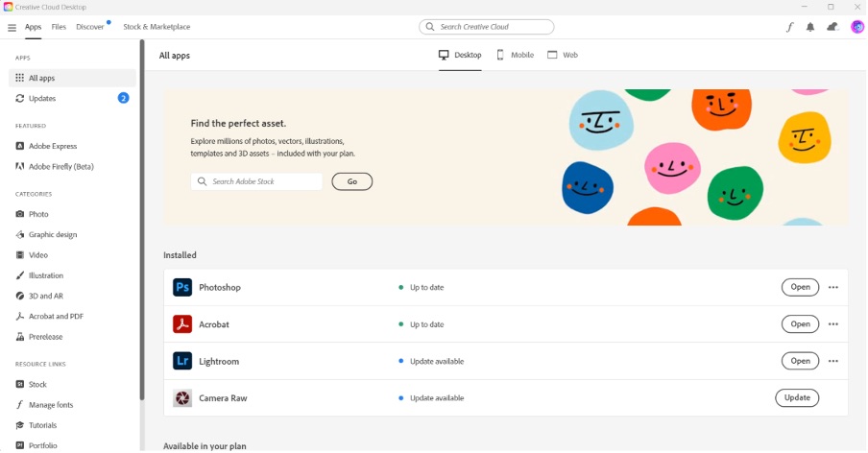Click the Photoshop app icon
The image size is (868, 453).
pos(182,287)
